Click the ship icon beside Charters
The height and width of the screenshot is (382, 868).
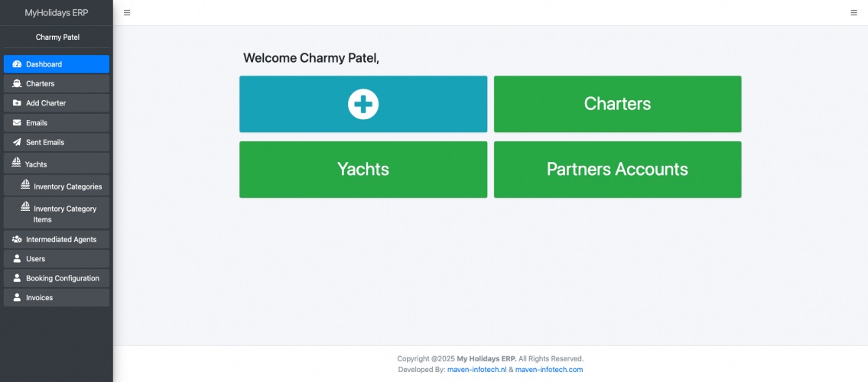pos(17,84)
